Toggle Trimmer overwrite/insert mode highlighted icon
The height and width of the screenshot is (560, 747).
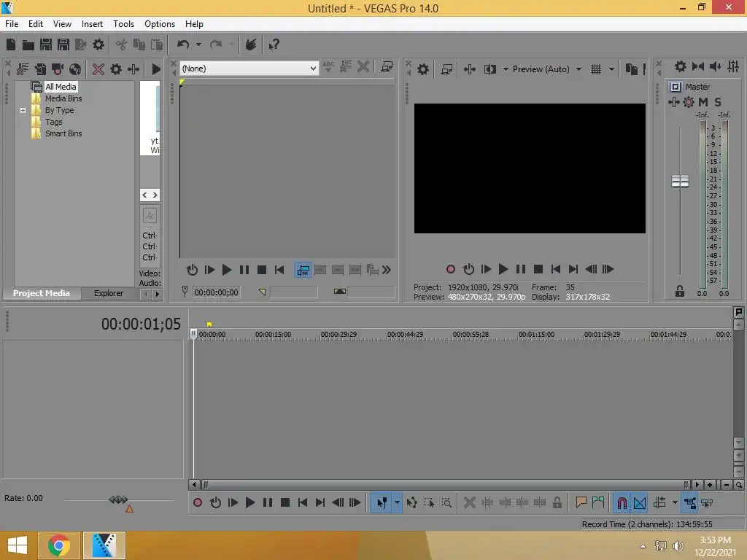tap(303, 270)
